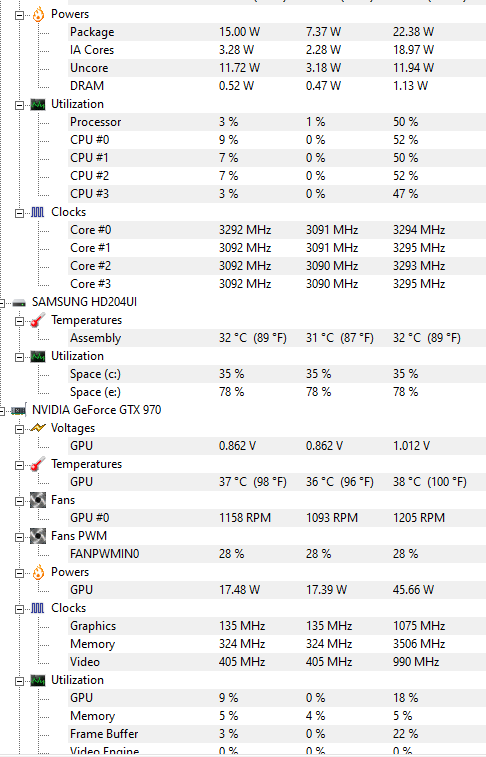This screenshot has height=757, width=486.
Task: Click the SAMSUNG HD204UI hard drive icon
Action: pyautogui.click(x=19, y=303)
